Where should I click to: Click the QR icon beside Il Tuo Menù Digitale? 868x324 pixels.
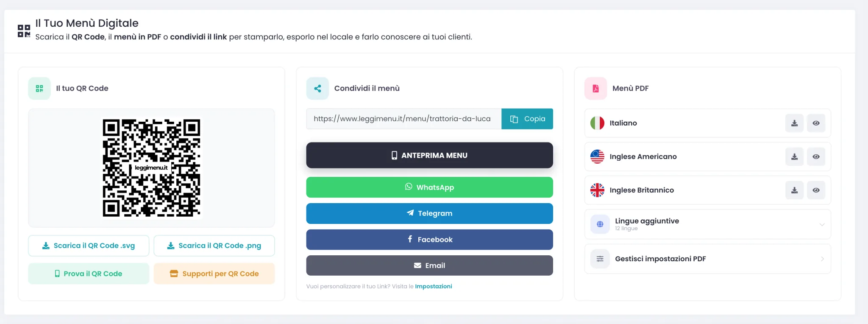point(24,31)
